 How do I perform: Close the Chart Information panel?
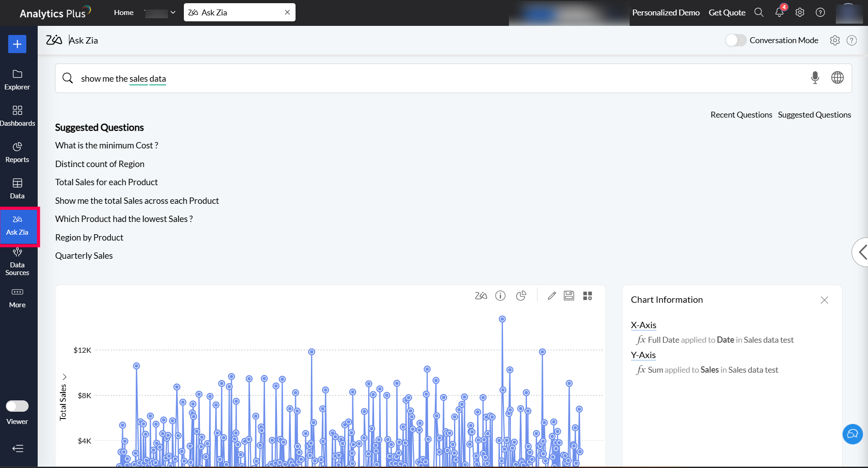pyautogui.click(x=824, y=300)
